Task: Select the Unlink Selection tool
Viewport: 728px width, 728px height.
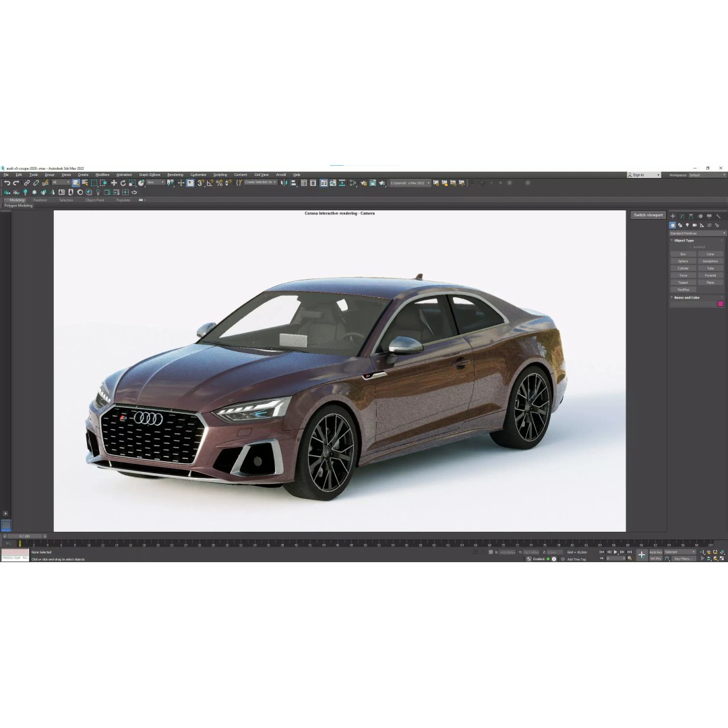Action: pos(36,183)
